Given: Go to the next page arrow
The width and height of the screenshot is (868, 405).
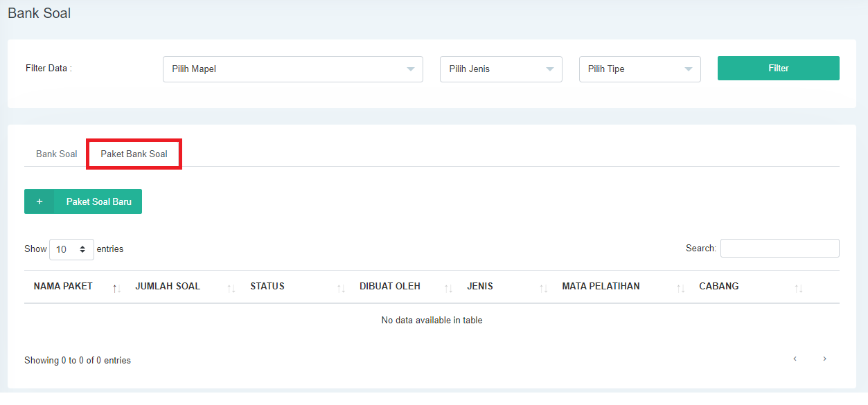Looking at the screenshot, I should tap(824, 359).
